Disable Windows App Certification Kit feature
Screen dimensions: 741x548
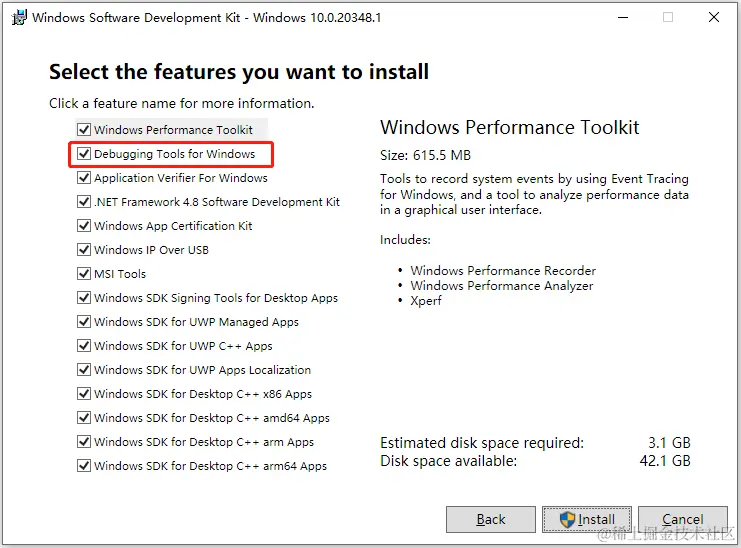[84, 226]
